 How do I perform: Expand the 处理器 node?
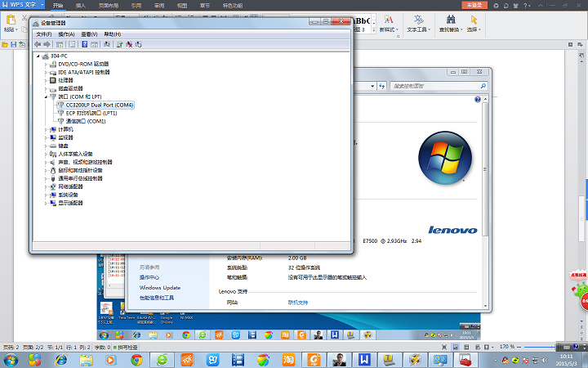click(46, 80)
